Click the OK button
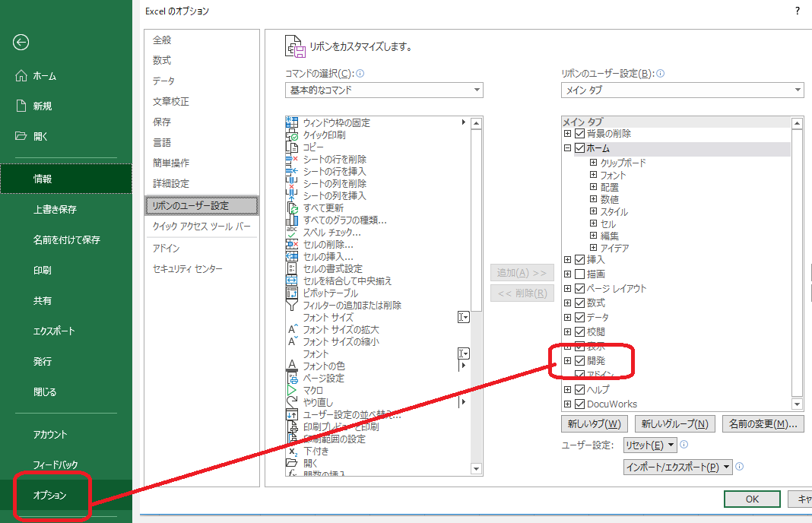Image resolution: width=812 pixels, height=523 pixels. [752, 499]
